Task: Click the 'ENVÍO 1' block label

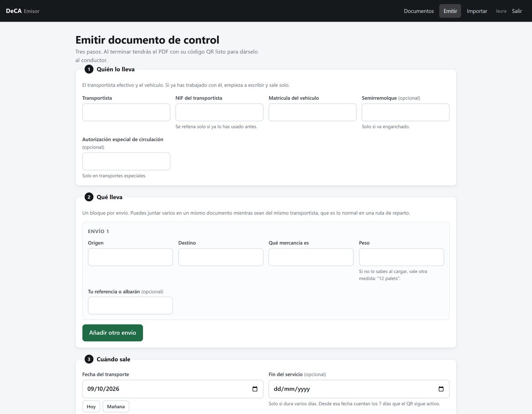Action: pyautogui.click(x=98, y=231)
